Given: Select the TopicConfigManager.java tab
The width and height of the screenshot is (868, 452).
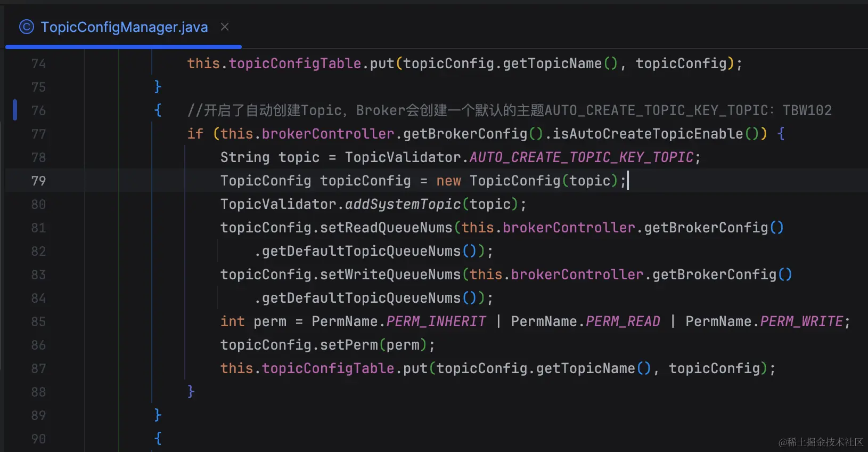Looking at the screenshot, I should coord(124,27).
